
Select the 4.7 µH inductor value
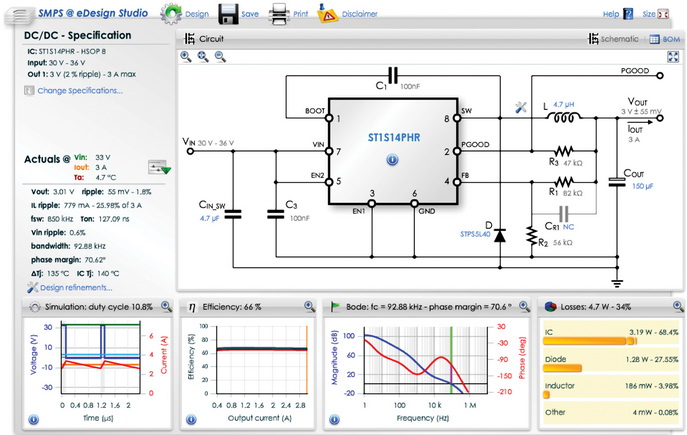pos(563,105)
